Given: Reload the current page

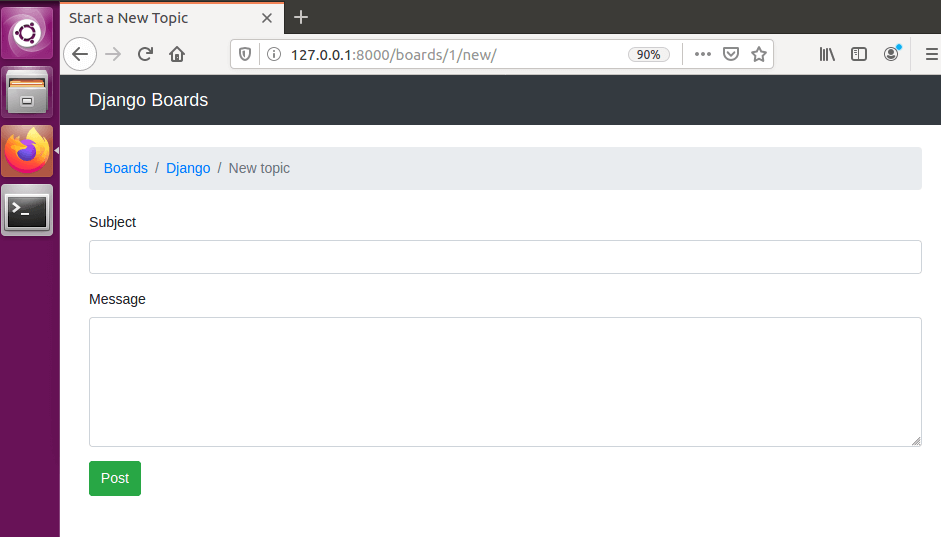Looking at the screenshot, I should point(145,55).
